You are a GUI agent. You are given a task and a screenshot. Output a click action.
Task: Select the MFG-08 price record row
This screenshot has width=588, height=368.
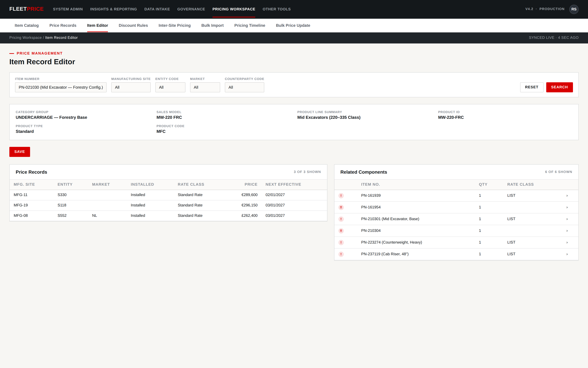point(168,216)
